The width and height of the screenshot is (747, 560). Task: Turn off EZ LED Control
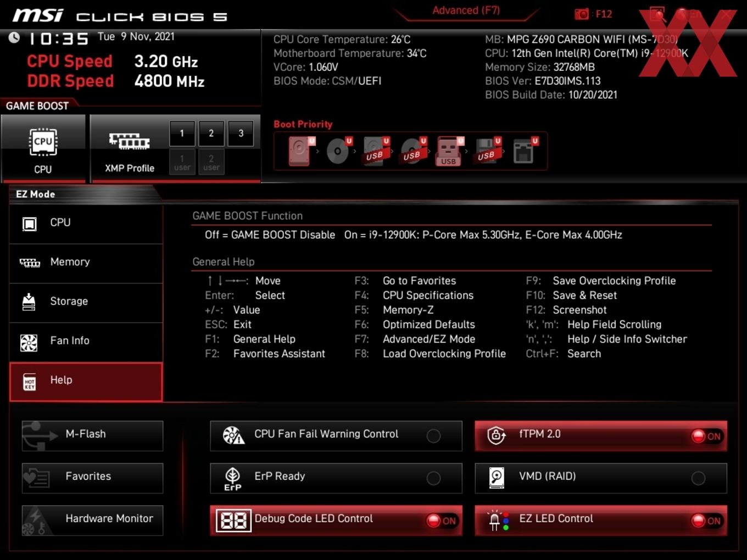click(x=707, y=521)
